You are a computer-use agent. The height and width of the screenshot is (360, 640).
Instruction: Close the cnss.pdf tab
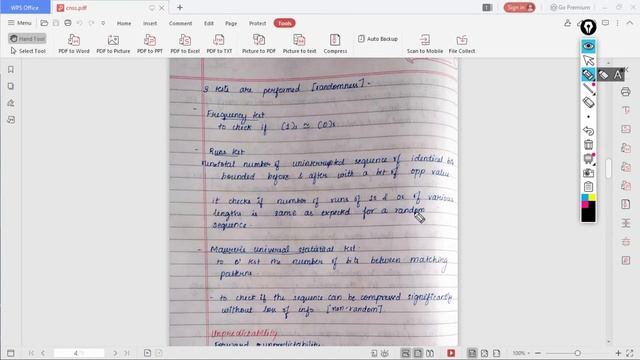click(x=162, y=8)
